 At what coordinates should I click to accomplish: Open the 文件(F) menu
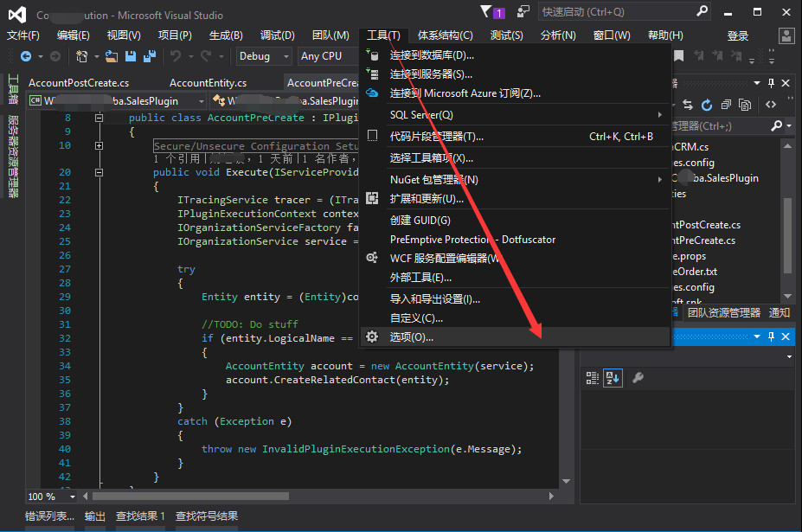(23, 35)
